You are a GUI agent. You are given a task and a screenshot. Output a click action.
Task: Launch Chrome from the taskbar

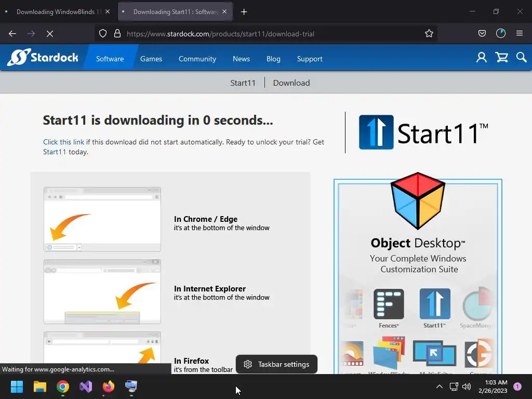pos(63,387)
